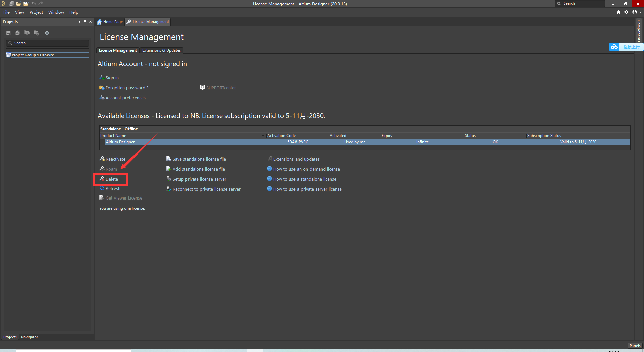This screenshot has height=352, width=644.
Task: Select the License Management document tab
Action: tap(148, 22)
